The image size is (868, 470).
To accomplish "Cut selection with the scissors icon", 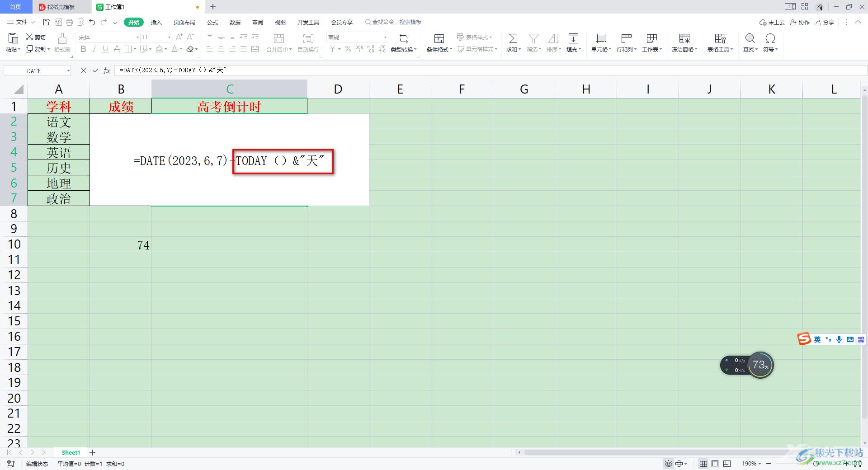I will (29, 37).
